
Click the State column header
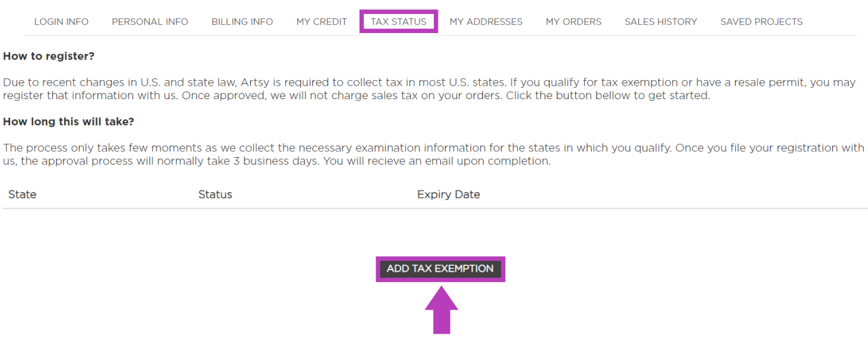(22, 195)
